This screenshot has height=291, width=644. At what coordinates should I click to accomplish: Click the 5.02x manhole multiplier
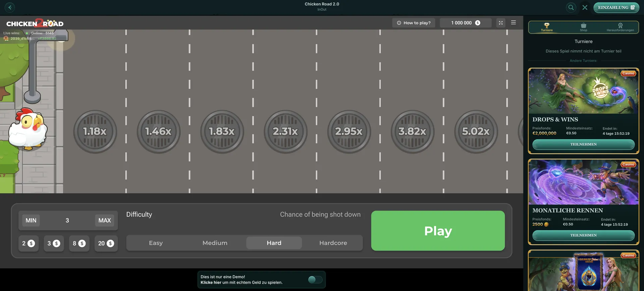(476, 132)
